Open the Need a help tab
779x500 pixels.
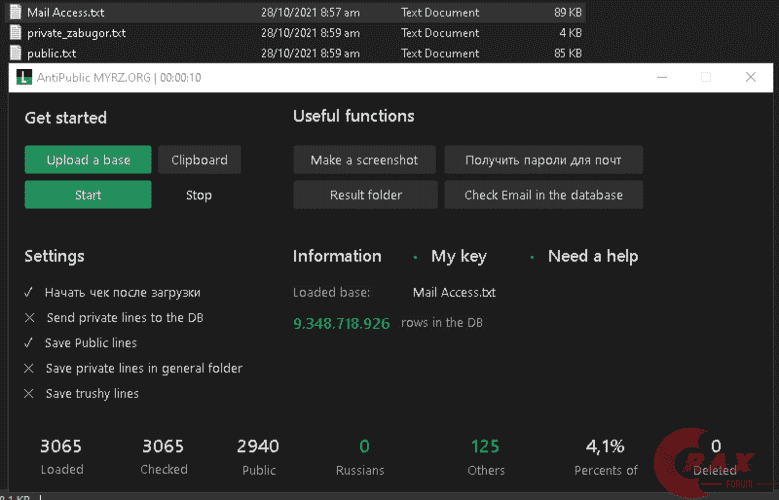click(592, 257)
